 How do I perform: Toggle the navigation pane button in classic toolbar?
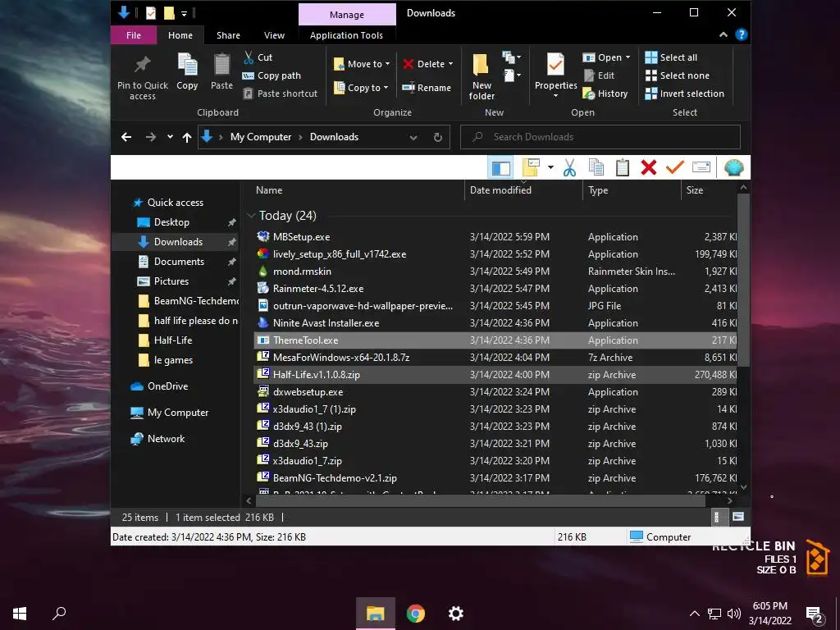pos(500,167)
